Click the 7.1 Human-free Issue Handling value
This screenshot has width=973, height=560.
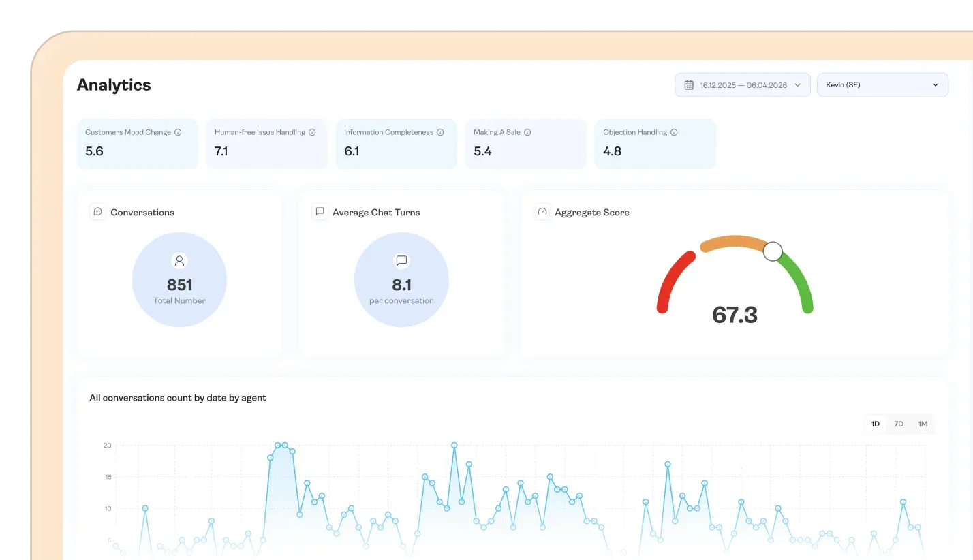(221, 151)
